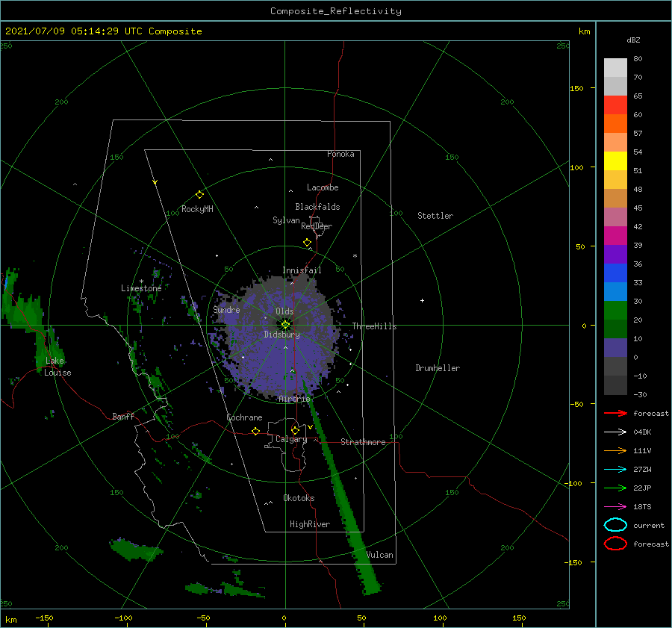672x628 pixels.
Task: Click the slate purple 0-10 dBZ swatch
Action: click(x=615, y=348)
